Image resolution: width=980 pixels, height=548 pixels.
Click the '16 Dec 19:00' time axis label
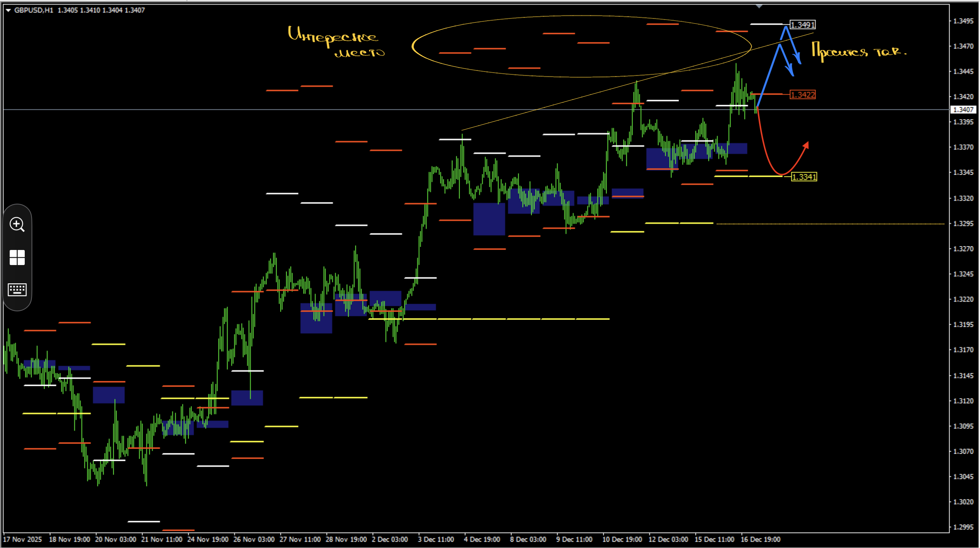tap(760, 539)
